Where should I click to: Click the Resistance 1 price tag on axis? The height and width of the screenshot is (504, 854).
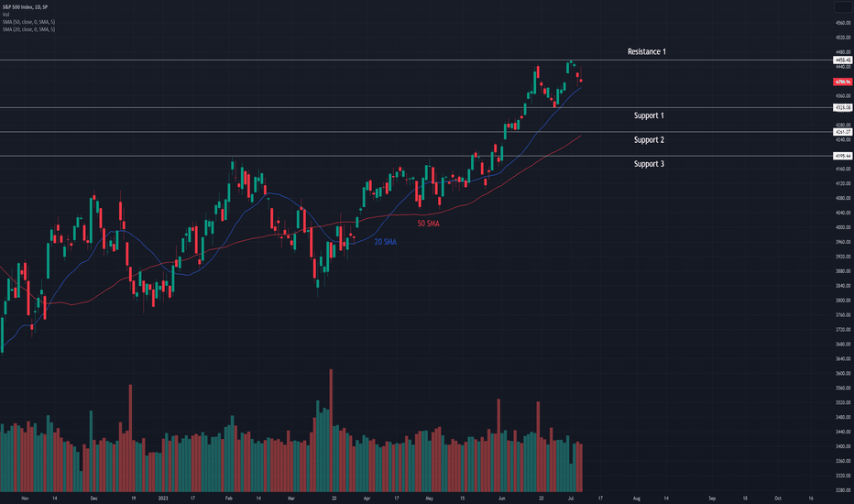pyautogui.click(x=843, y=60)
